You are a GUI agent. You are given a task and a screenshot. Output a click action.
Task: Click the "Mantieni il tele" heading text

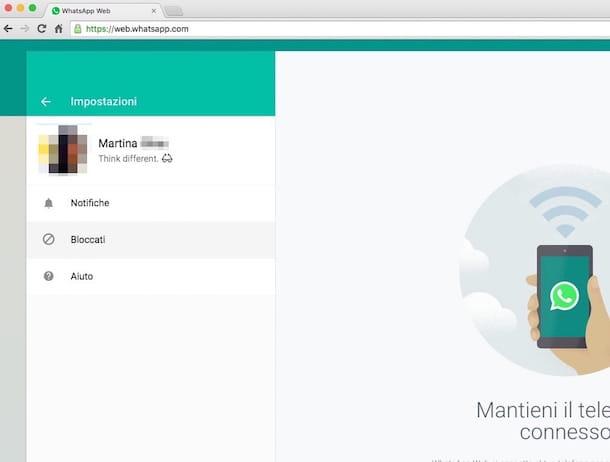point(543,410)
